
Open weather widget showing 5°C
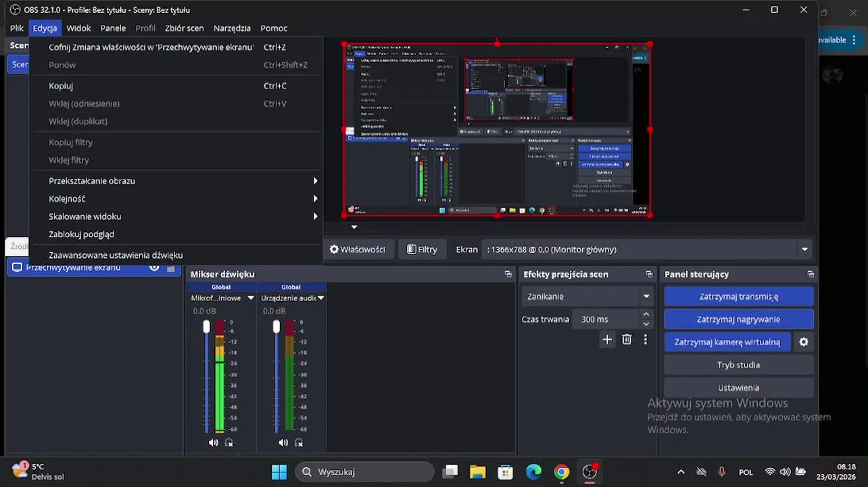(37, 471)
